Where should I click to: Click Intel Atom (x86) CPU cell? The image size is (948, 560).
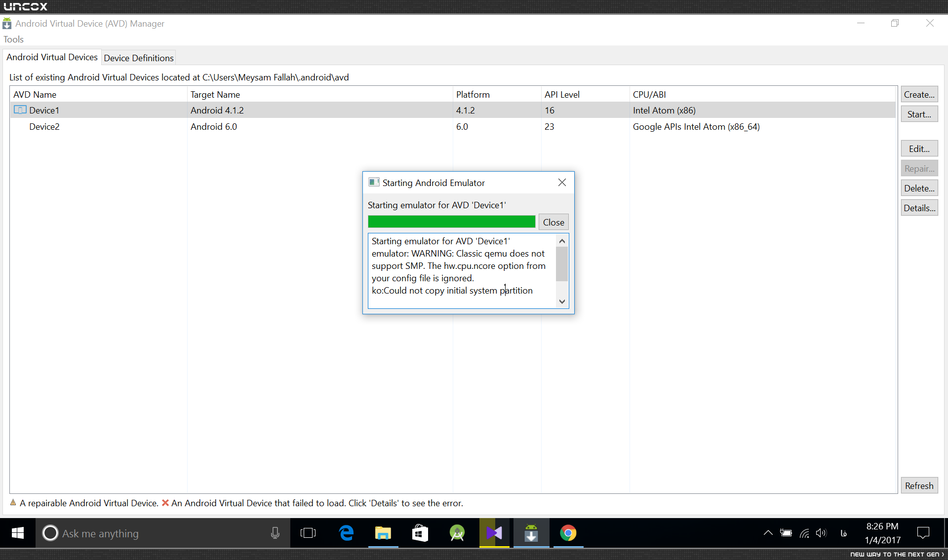point(664,110)
